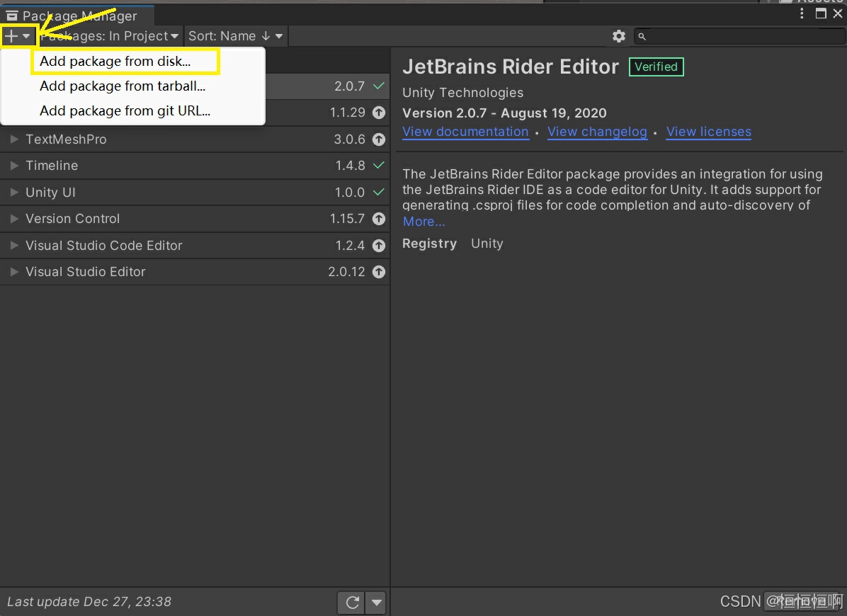Choose Add package from git URL...
Viewport: 847px width, 616px height.
point(125,110)
